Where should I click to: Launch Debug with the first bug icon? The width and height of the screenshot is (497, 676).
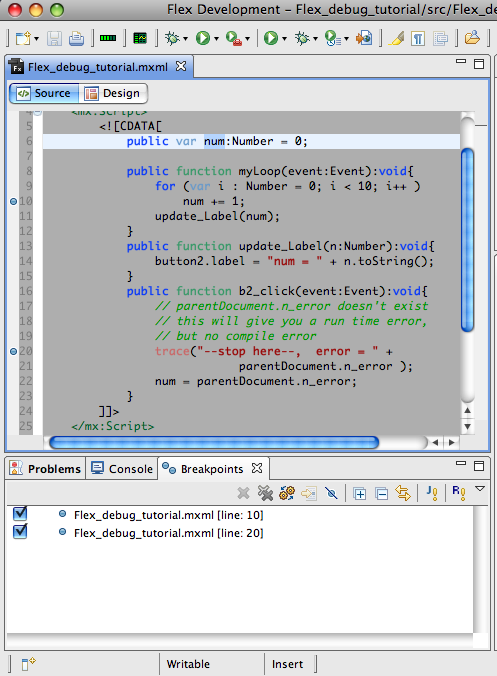pos(172,38)
